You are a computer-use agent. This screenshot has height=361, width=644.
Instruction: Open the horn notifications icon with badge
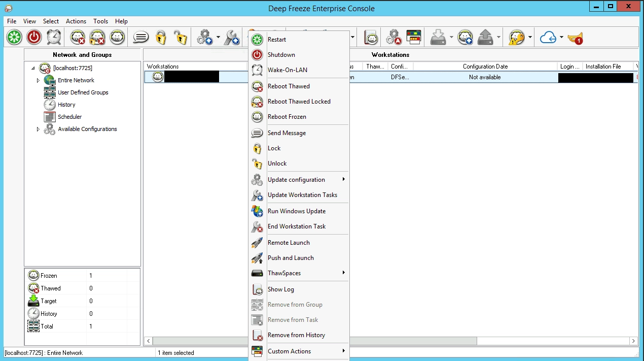575,38
